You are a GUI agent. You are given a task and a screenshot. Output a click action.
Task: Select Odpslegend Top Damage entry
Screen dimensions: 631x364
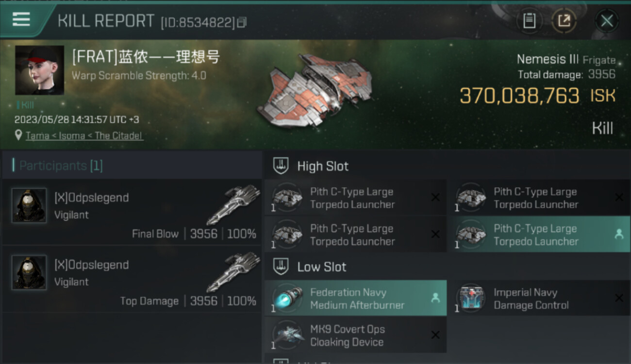132,279
